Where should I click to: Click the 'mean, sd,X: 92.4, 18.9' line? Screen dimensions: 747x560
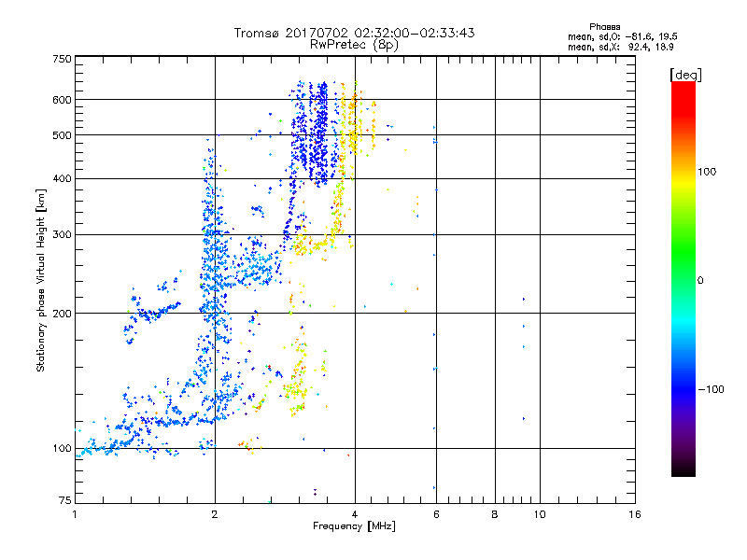pyautogui.click(x=621, y=47)
